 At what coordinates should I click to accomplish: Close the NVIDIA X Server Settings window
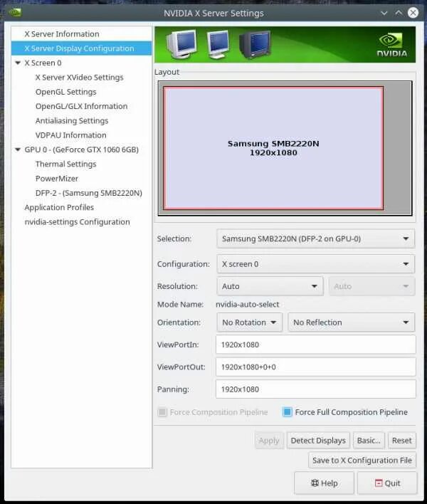(x=413, y=13)
